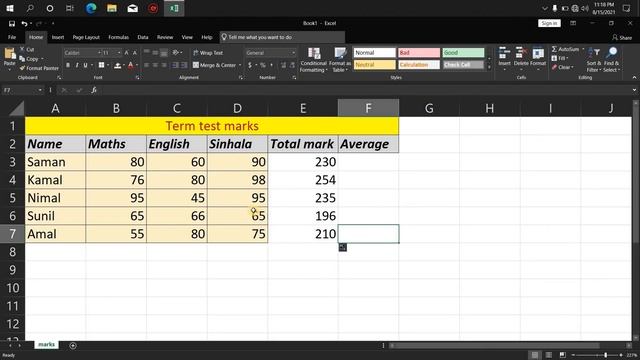Image resolution: width=640 pixels, height=360 pixels.
Task: Switch to the Data tab
Action: pyautogui.click(x=143, y=37)
